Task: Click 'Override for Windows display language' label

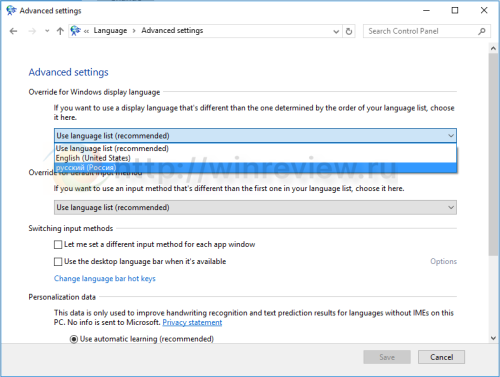Action: coord(94,92)
